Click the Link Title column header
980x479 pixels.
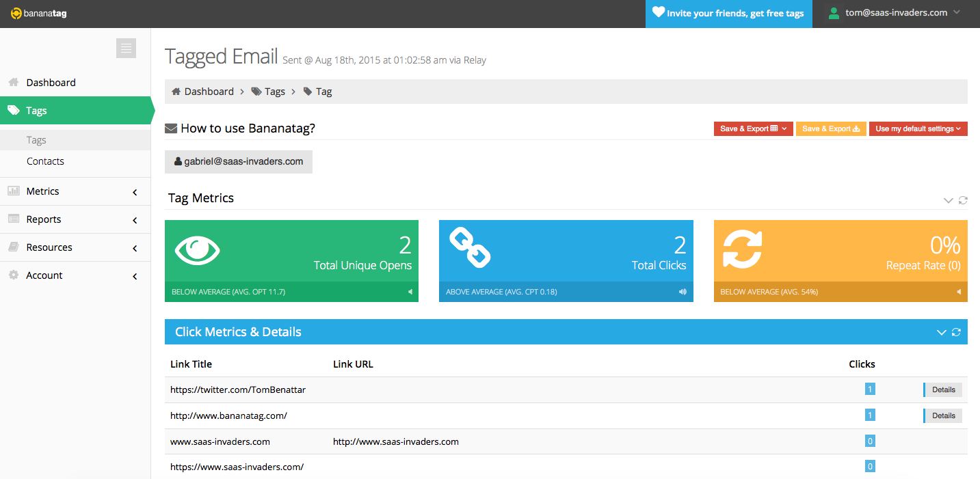[191, 364]
